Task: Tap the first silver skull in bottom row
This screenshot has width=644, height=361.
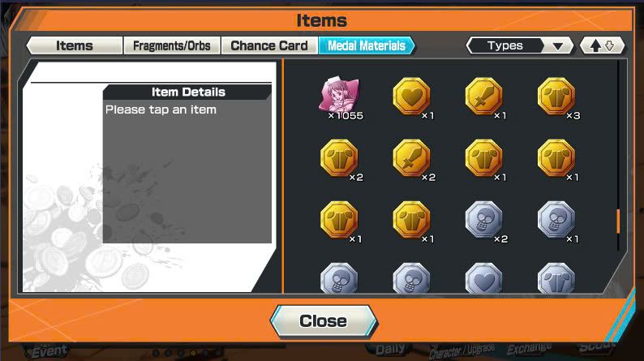Action: coord(339,278)
